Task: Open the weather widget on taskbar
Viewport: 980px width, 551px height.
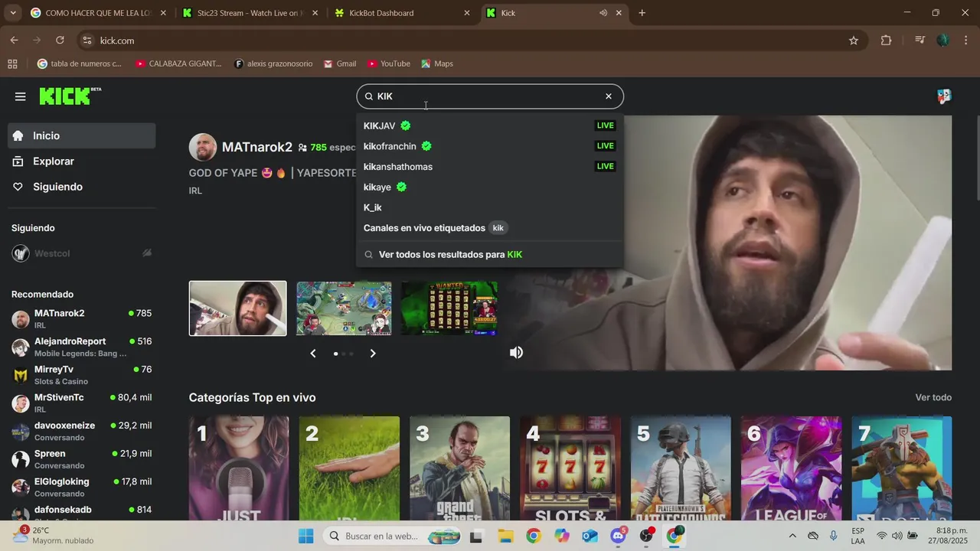Action: pyautogui.click(x=54, y=535)
